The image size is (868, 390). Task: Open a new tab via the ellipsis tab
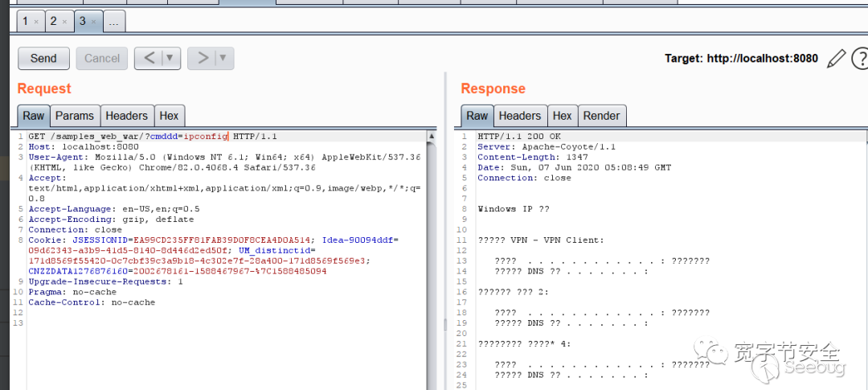pos(113,22)
